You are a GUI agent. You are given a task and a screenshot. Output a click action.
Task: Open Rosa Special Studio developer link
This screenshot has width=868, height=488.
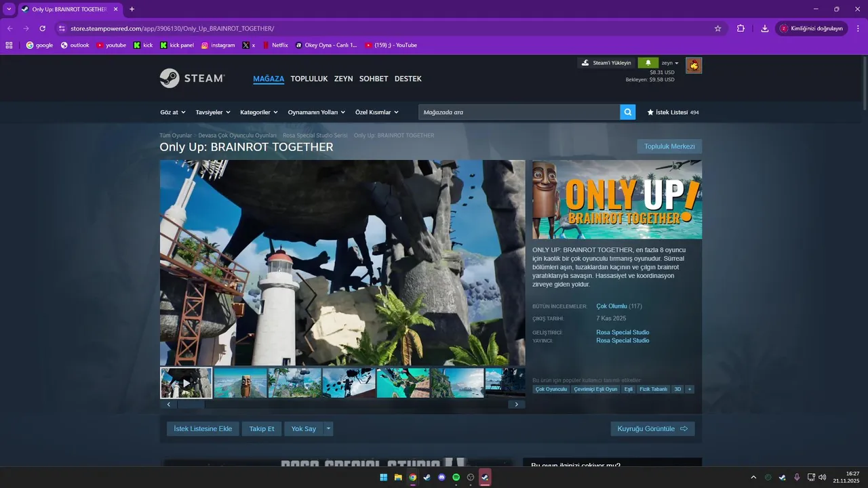point(623,332)
